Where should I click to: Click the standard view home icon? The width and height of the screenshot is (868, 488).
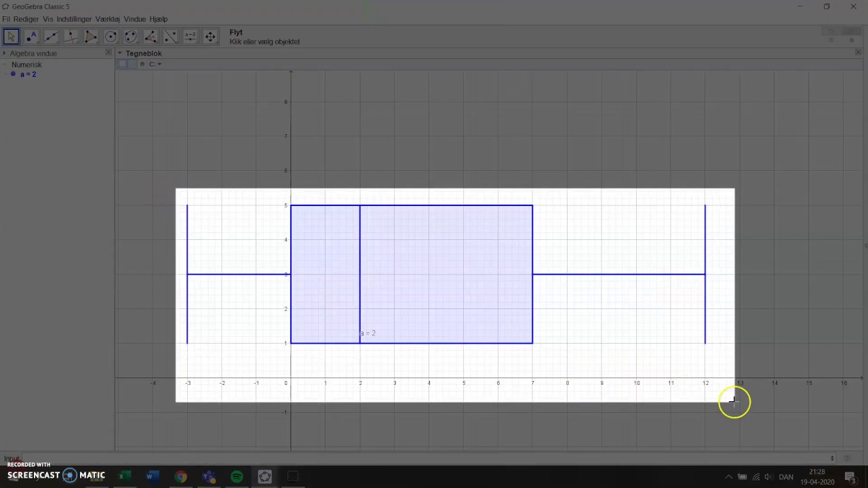tap(142, 64)
